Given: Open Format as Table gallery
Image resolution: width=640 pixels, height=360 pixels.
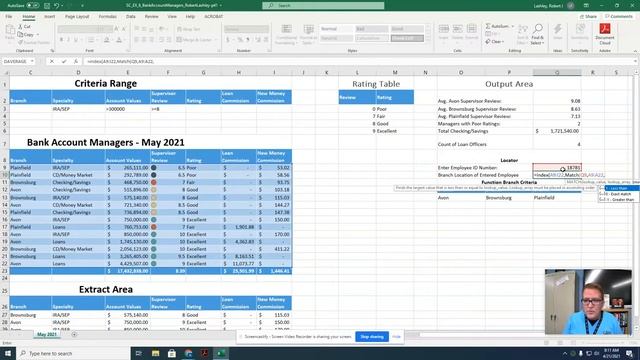Looking at the screenshot, I should coord(308,34).
